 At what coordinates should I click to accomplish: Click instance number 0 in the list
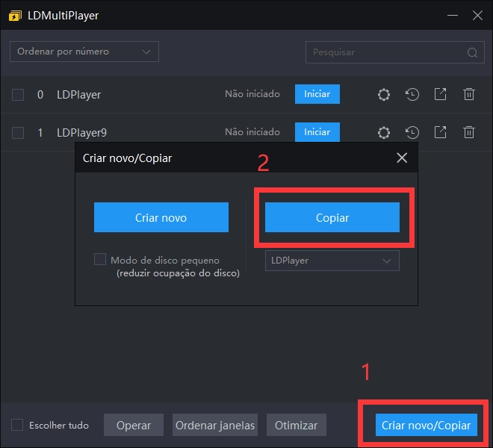click(x=40, y=95)
